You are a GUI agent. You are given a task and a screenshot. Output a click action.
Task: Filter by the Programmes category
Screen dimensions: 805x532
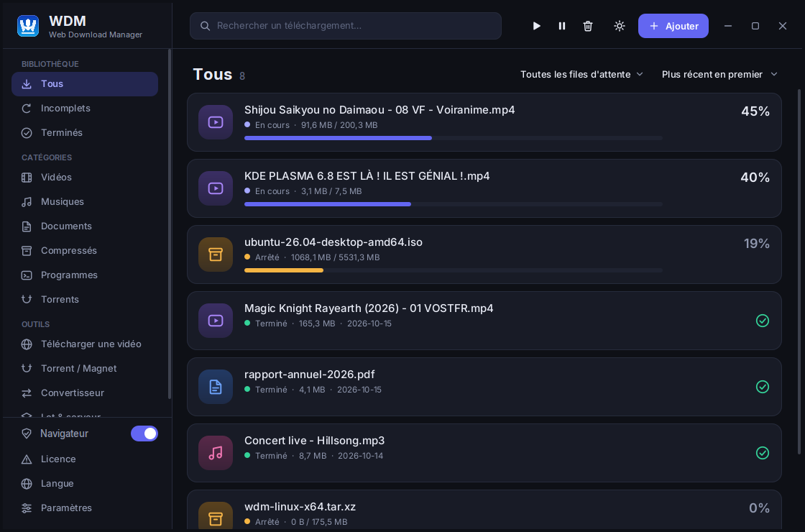(85, 275)
